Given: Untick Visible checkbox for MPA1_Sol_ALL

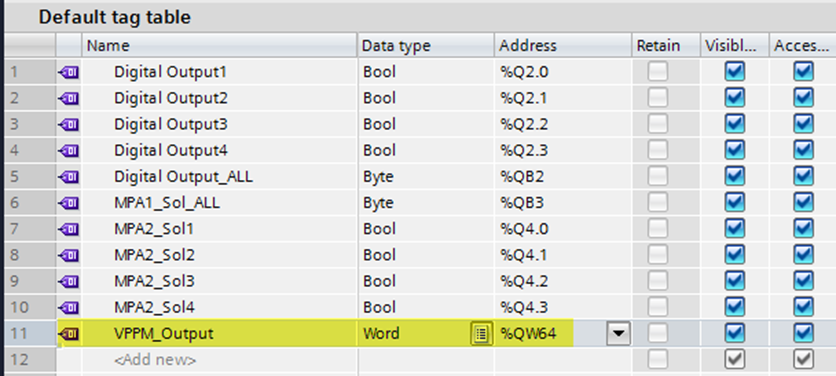Looking at the screenshot, I should coord(735,203).
